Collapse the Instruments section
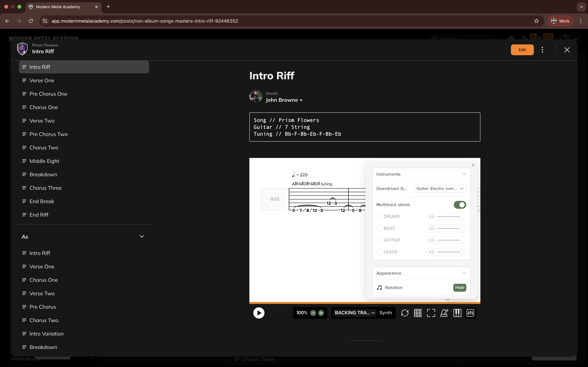This screenshot has height=367, width=588. (x=464, y=174)
